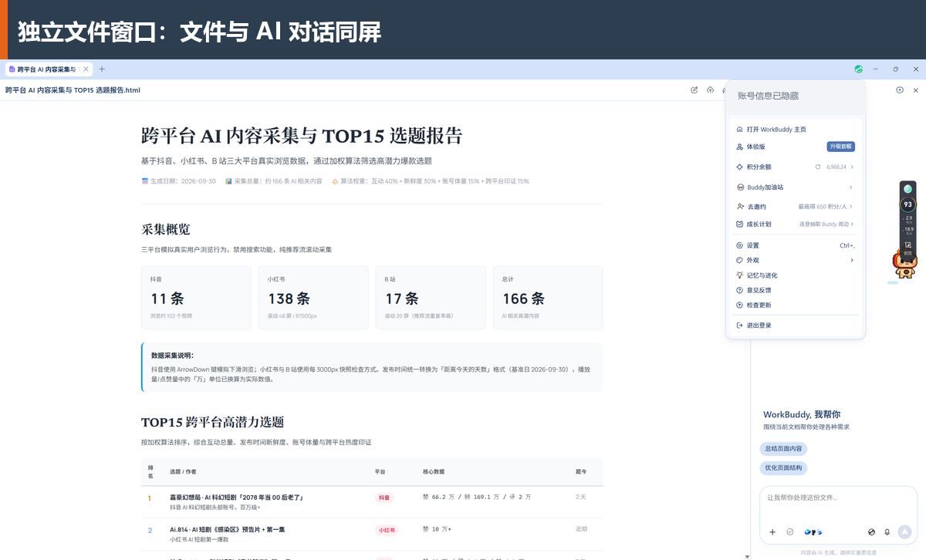Click the 优化页面结构 suggestion chip
Screen dimensions: 926x560
(x=783, y=468)
